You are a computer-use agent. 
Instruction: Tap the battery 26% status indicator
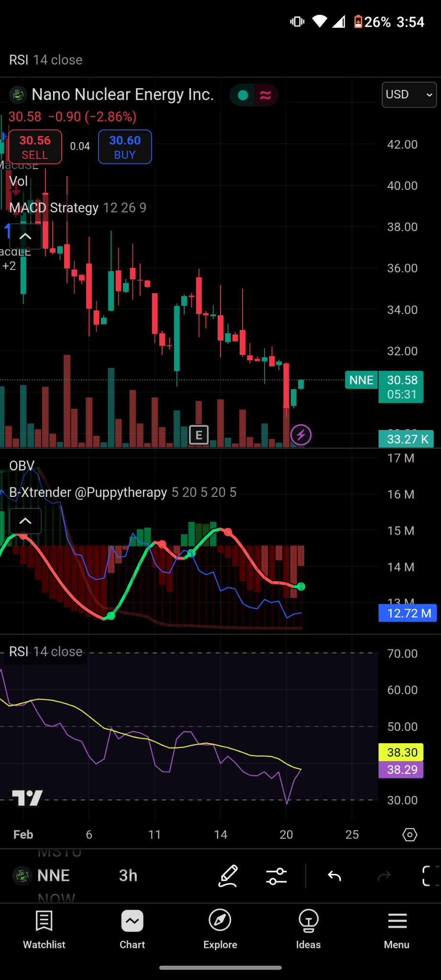click(372, 22)
